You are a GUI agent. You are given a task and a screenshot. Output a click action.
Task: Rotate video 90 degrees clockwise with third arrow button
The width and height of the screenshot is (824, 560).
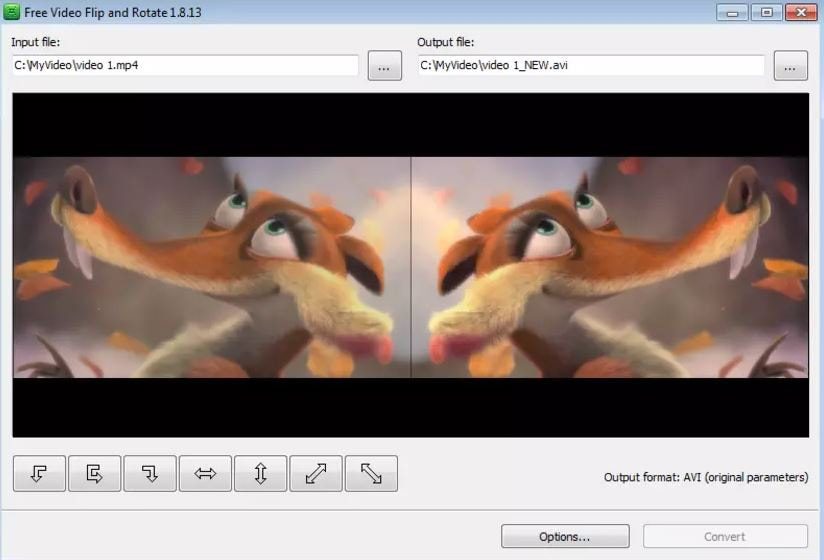coord(150,473)
